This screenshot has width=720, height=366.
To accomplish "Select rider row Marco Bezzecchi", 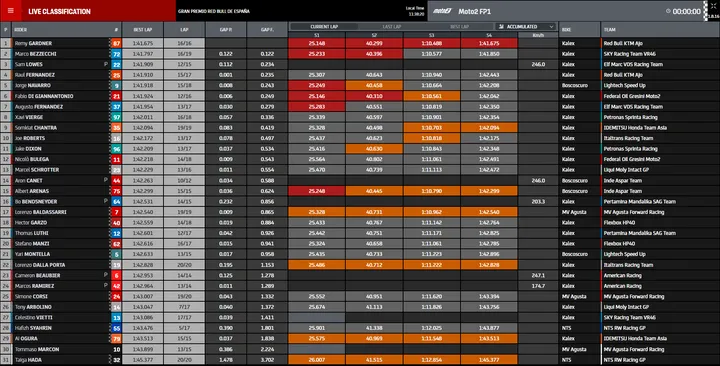I will pos(360,54).
